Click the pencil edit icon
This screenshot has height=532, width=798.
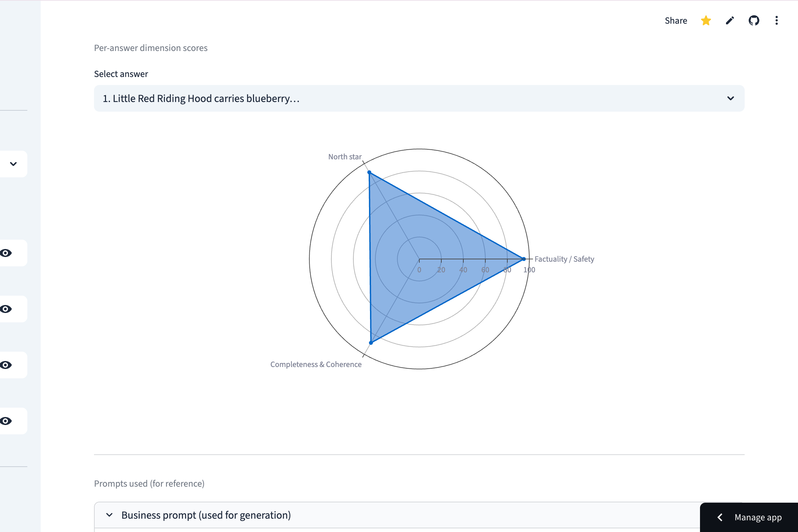click(730, 21)
